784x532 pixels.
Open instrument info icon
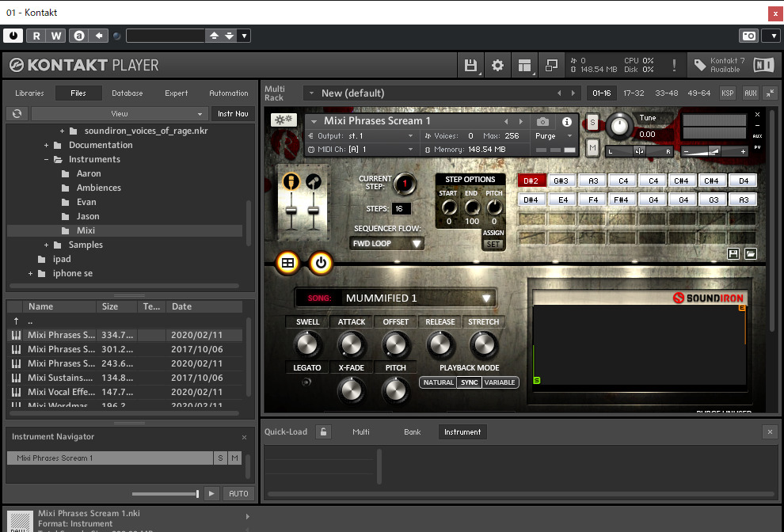(x=566, y=121)
